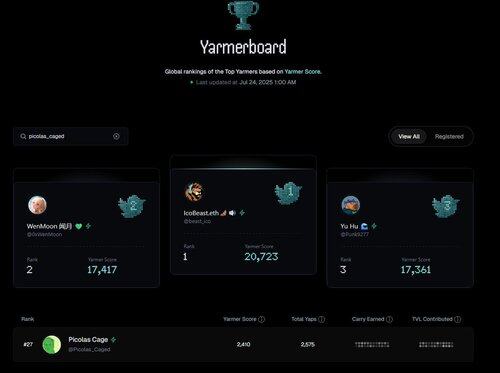Open the Picolas Cage leaderboard row
The image size is (500, 373).
click(x=243, y=345)
